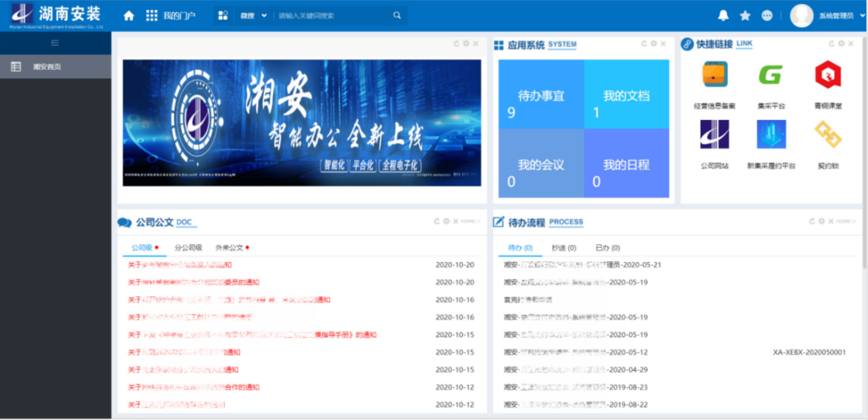The width and height of the screenshot is (868, 420).
Task: Focus the keyword search input field
Action: (332, 16)
